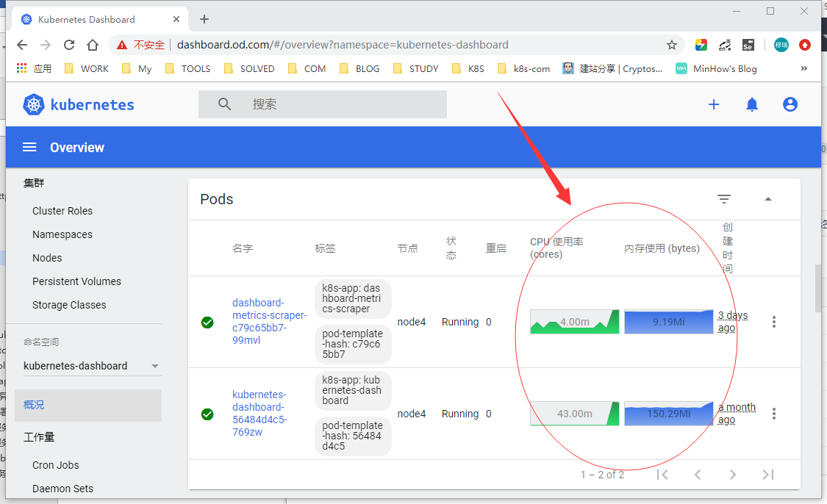Open Daemon Sets in sidebar
This screenshot has width=827, height=504.
(x=62, y=489)
